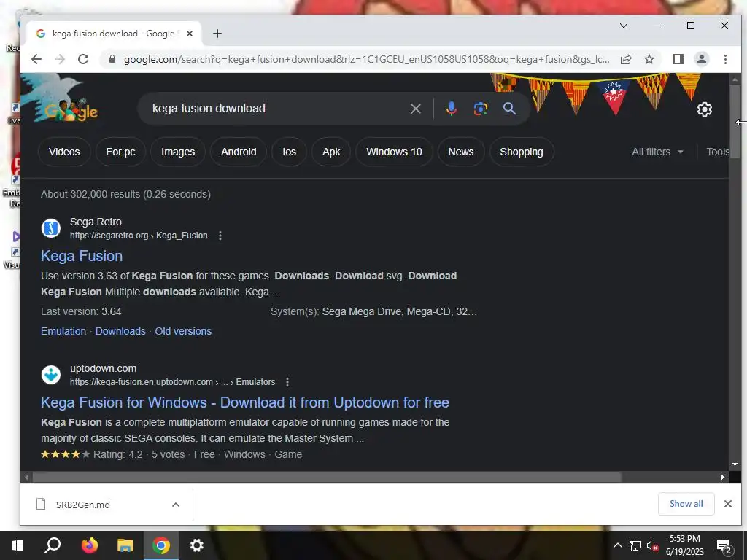Close the kega fusion download tab
This screenshot has height=560, width=747.
190,34
